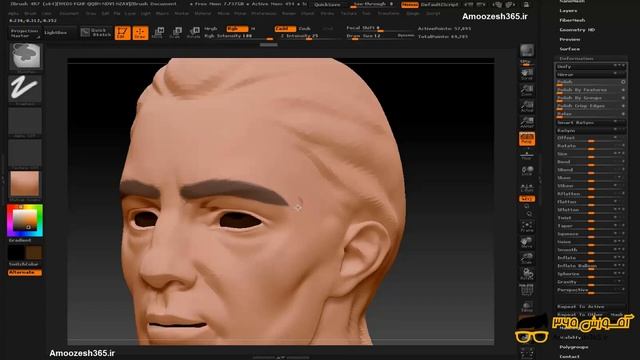This screenshot has width=640, height=360.
Task: Click DefaultZScript in the title bar
Action: point(440,4)
